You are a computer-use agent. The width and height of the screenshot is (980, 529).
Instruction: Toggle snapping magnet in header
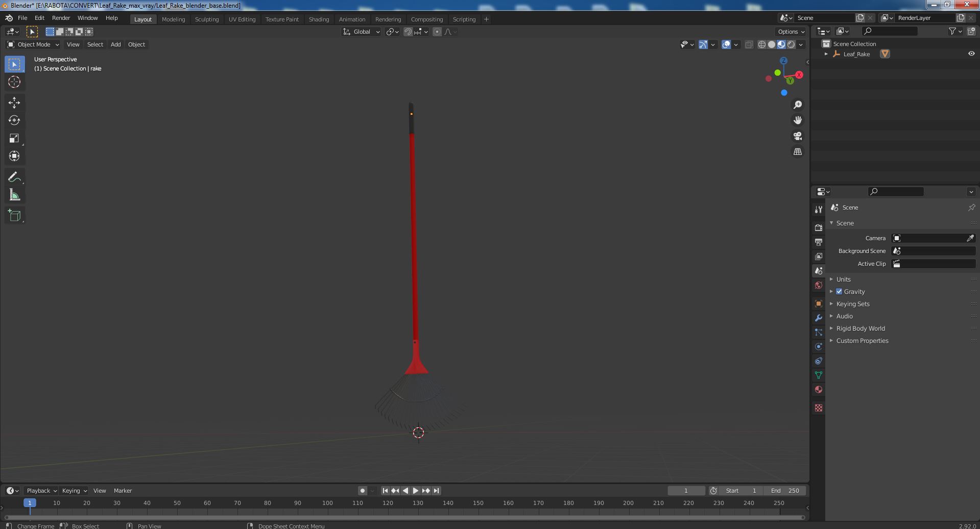pyautogui.click(x=408, y=32)
